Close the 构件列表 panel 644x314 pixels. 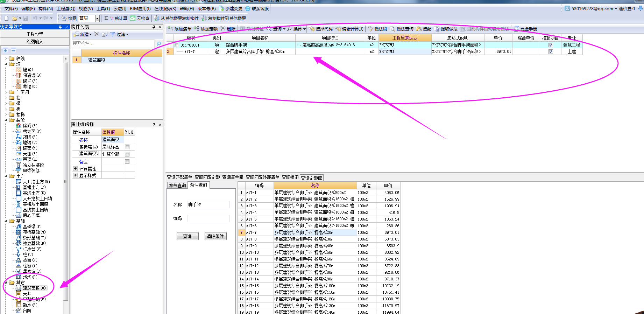point(160,27)
